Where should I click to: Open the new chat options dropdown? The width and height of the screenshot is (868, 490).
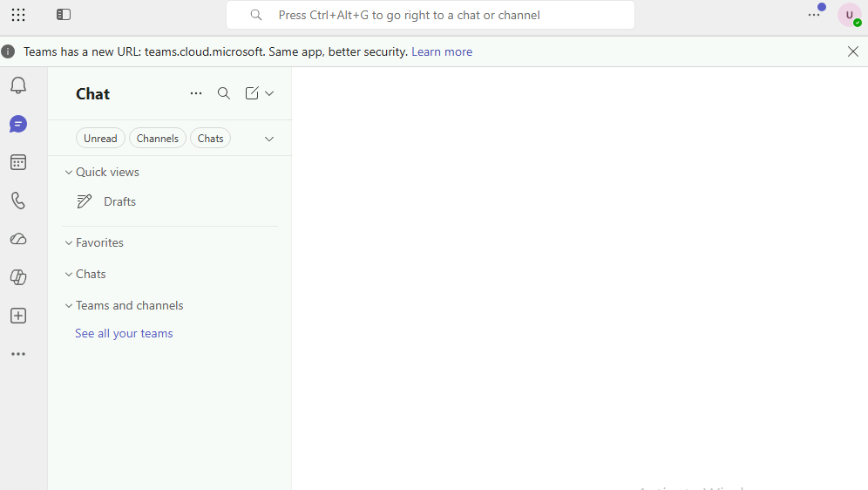[x=269, y=93]
